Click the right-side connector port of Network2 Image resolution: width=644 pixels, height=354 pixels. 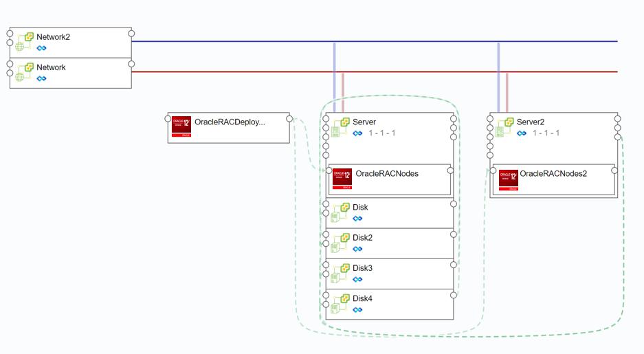click(131, 33)
